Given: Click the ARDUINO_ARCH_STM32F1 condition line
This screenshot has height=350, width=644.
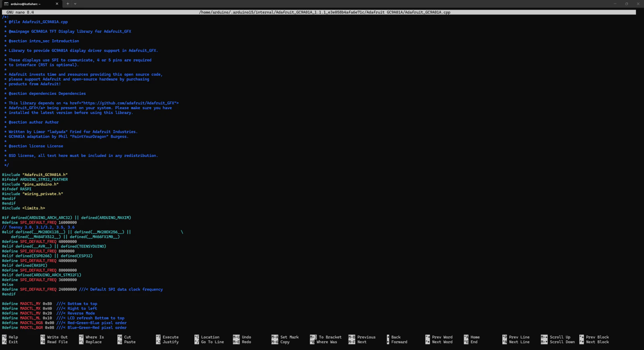Looking at the screenshot, I should 41,275.
